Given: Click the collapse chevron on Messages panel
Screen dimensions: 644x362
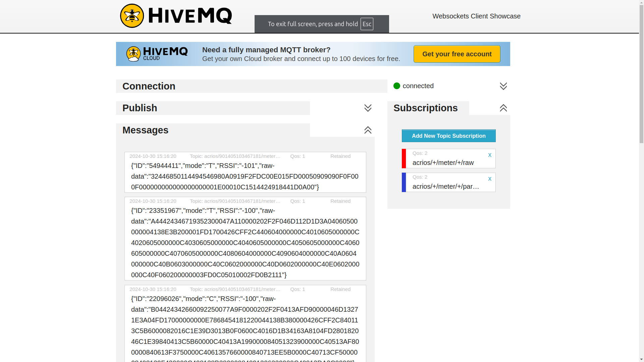Looking at the screenshot, I should [x=368, y=130].
